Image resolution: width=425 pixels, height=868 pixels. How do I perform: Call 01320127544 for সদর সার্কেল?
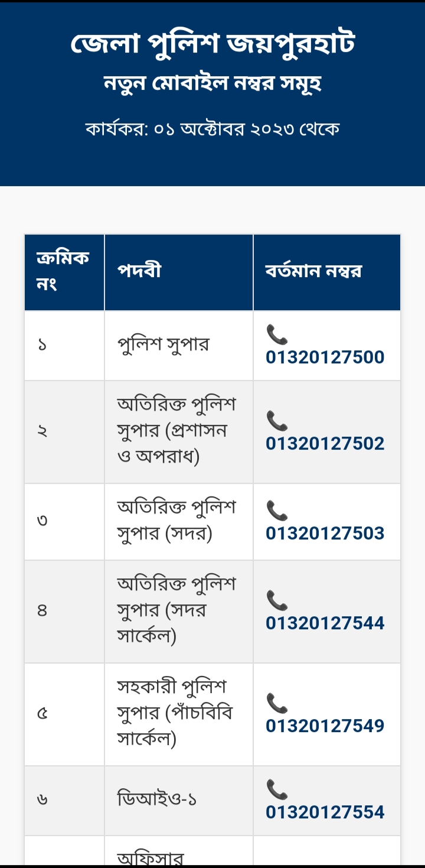(x=325, y=623)
